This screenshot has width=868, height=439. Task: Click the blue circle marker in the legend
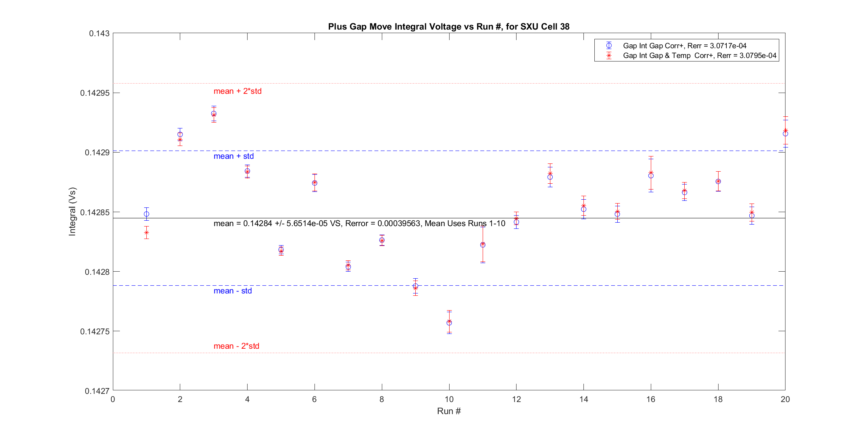(609, 46)
